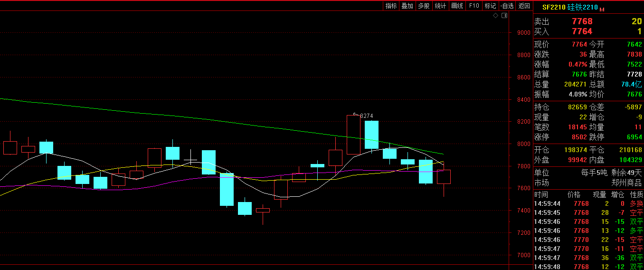Remove from watchlist with -自选
644x270 pixels.
pos(507,6)
